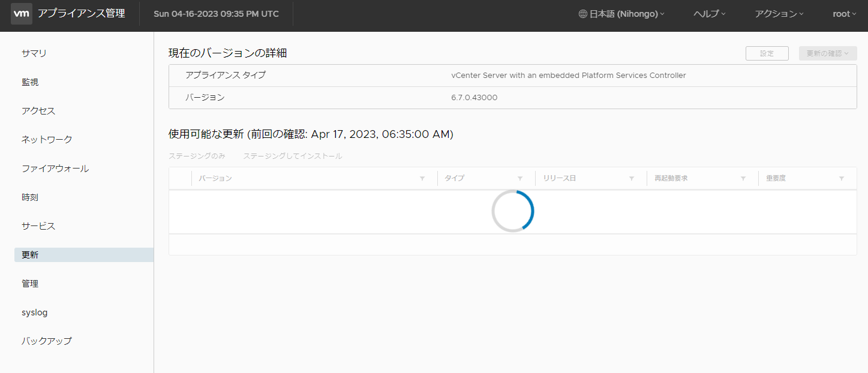868x373 pixels.
Task: Open filter icon for リリース日 column
Action: (632, 179)
